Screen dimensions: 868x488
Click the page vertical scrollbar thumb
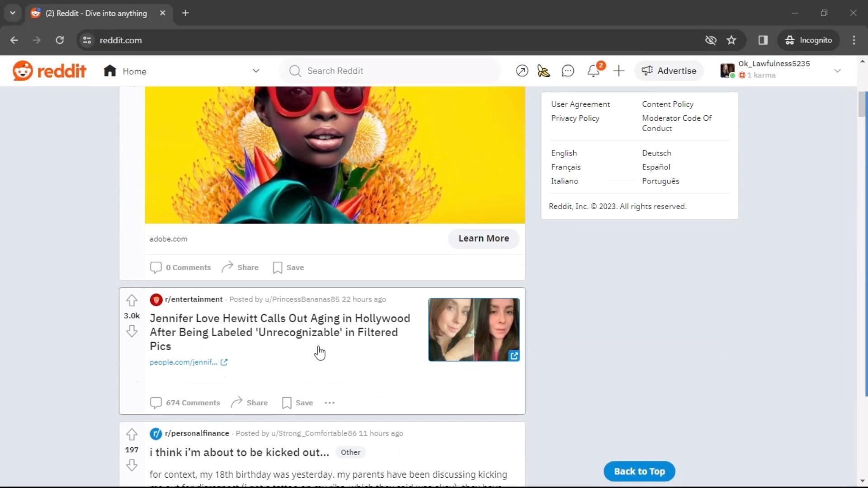(x=862, y=104)
